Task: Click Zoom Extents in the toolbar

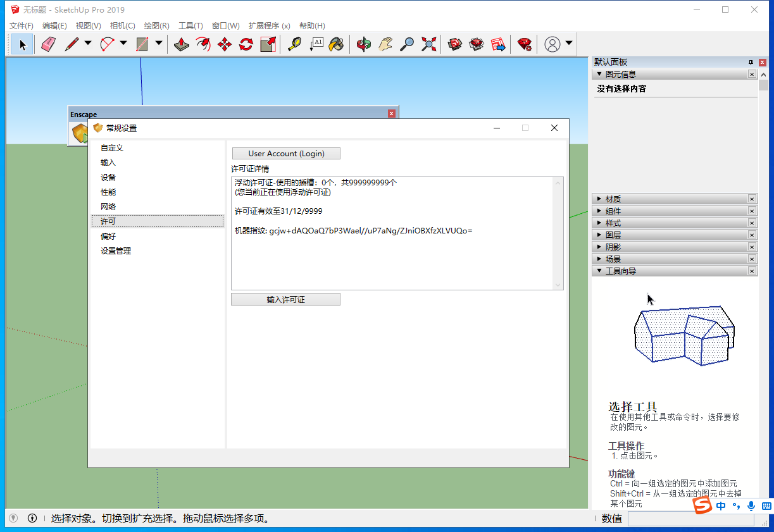Action: coord(428,44)
